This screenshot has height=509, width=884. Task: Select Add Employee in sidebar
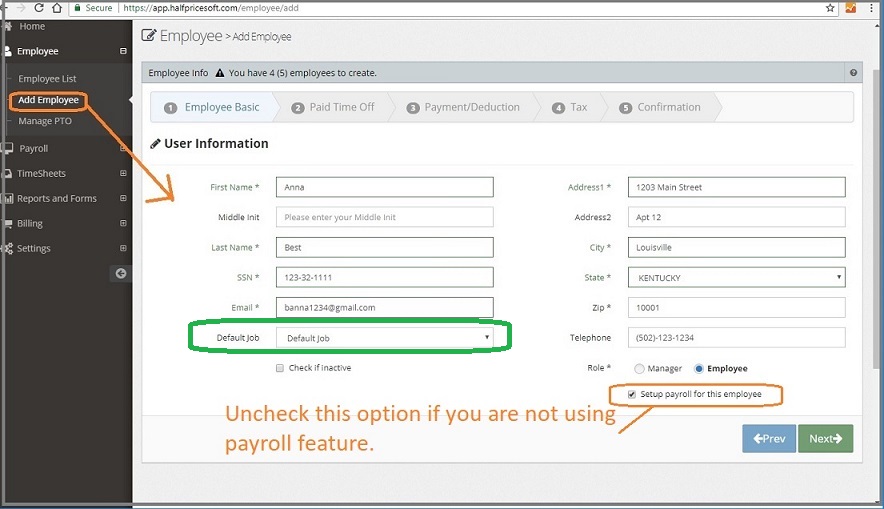pos(48,100)
